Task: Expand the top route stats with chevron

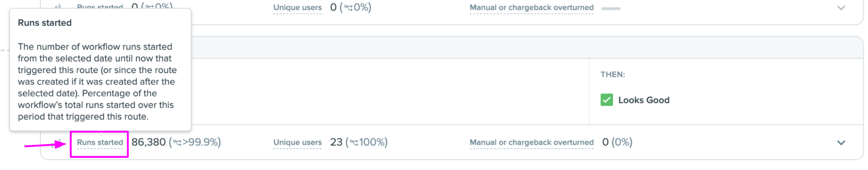Action: (x=841, y=8)
